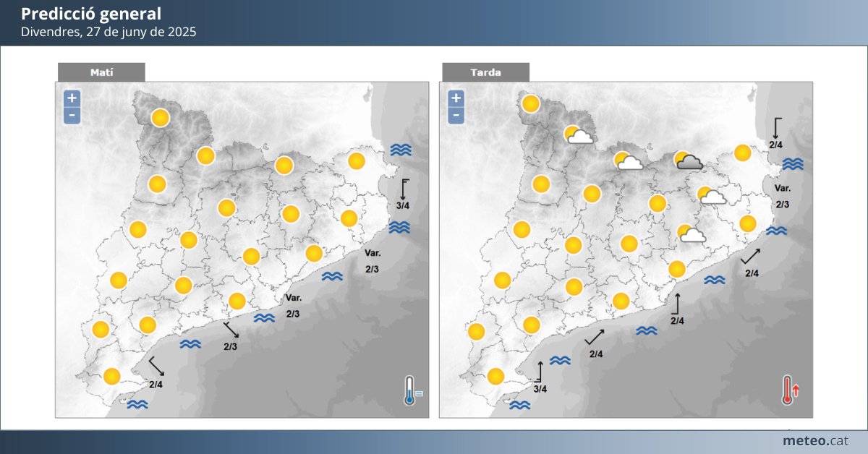The height and width of the screenshot is (454, 868).
Task: Click the northernmost wind arrow on Tarda map
Action: [x=777, y=127]
